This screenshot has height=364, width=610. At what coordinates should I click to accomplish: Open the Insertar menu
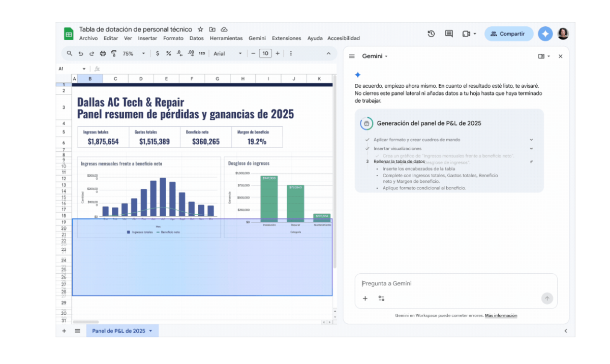(147, 38)
